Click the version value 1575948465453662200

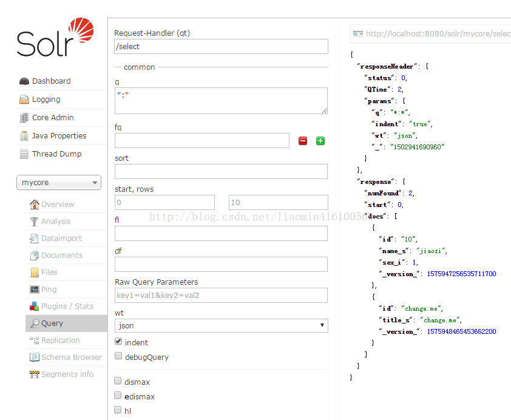tap(461, 332)
